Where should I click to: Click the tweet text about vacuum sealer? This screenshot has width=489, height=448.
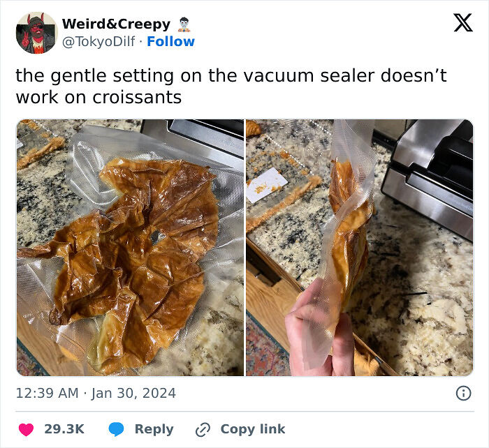[x=231, y=87]
